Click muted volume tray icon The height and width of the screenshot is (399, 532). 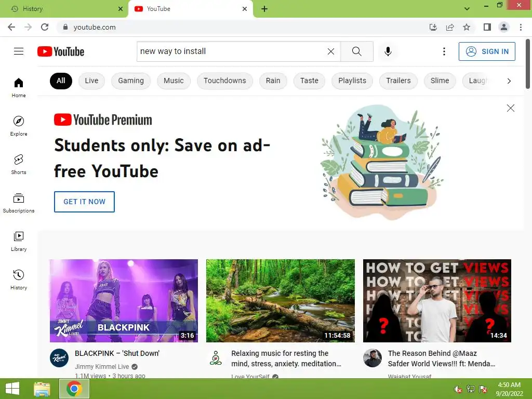click(x=458, y=389)
